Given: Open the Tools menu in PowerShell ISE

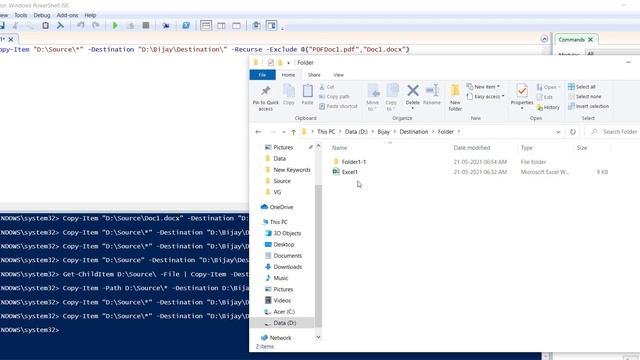Looking at the screenshot, I should 20,15.
